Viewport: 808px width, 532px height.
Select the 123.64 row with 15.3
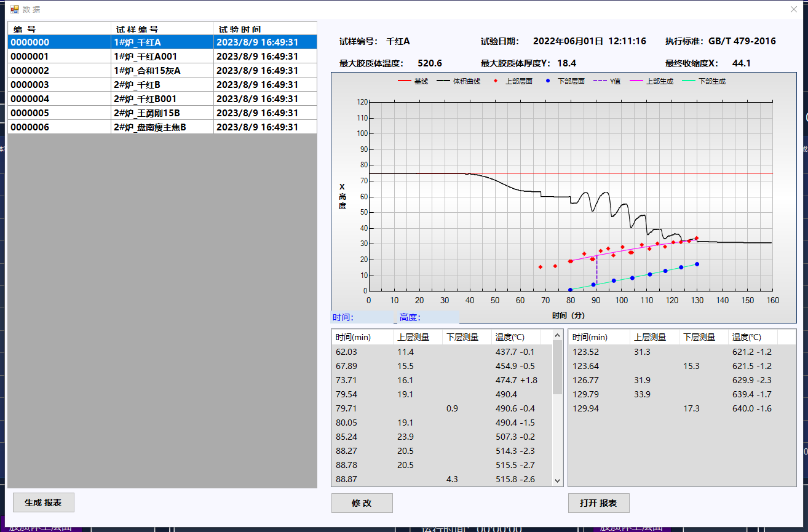(x=682, y=366)
